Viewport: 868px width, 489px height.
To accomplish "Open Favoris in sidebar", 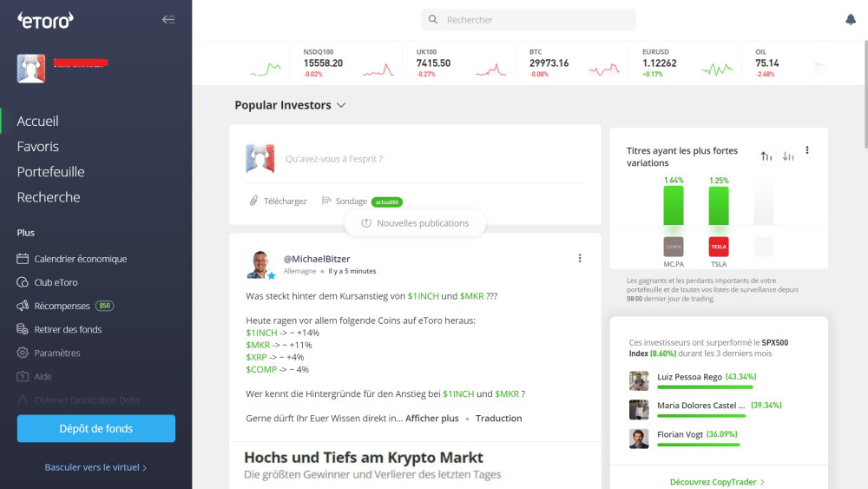I will click(37, 146).
